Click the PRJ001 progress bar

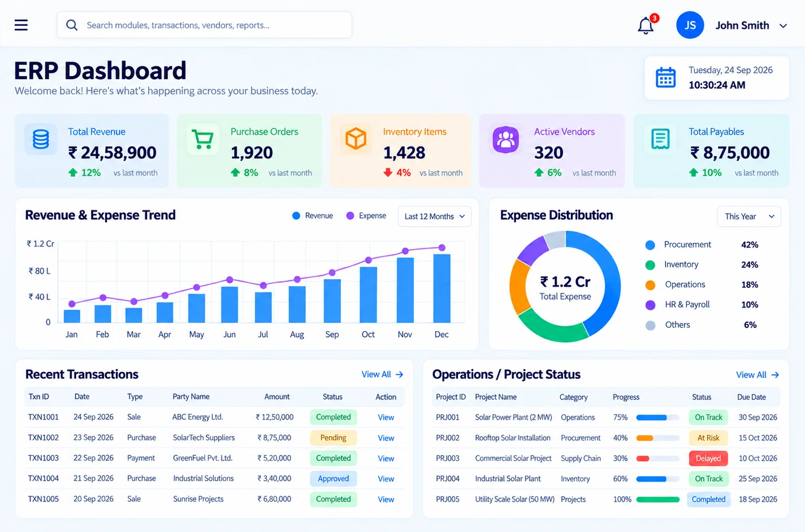point(657,418)
